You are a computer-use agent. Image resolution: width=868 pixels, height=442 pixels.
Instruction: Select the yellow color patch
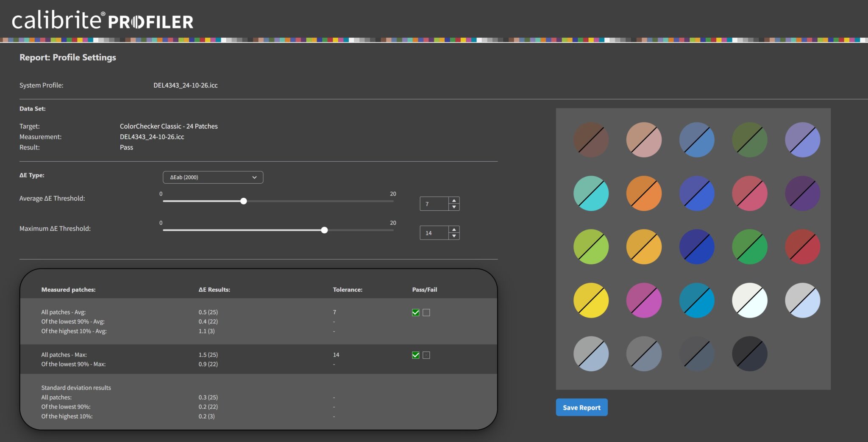point(591,301)
